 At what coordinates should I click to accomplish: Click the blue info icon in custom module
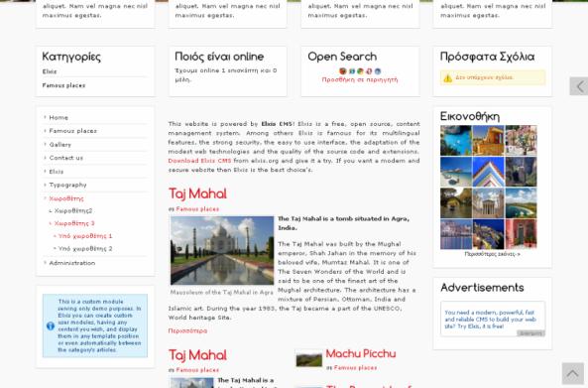tap(51, 325)
